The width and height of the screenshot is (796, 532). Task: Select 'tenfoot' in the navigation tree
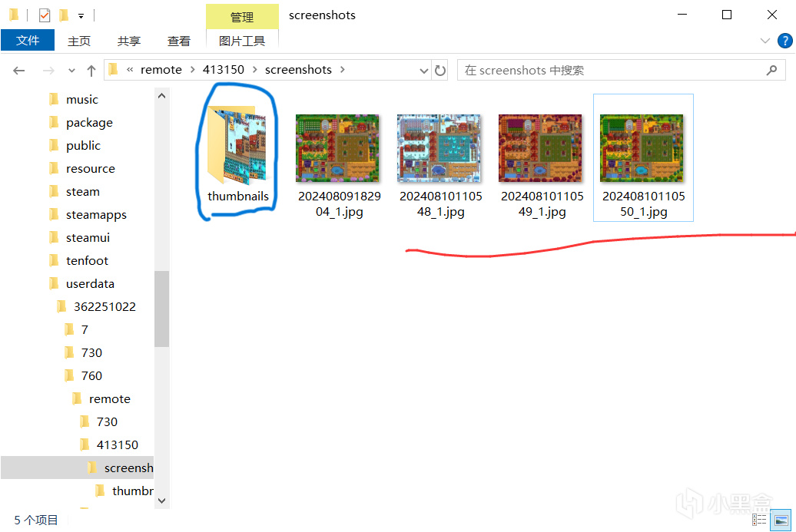[x=87, y=261]
